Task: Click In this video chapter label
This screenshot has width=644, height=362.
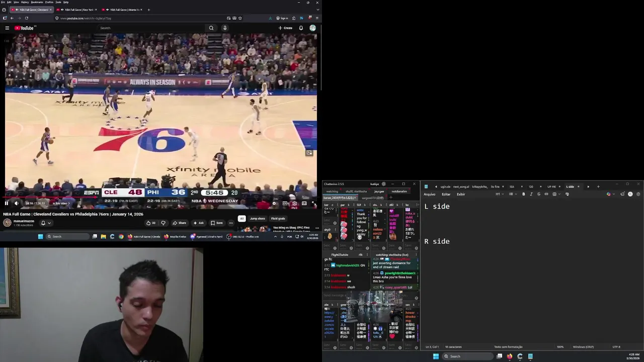Action: click(x=61, y=203)
